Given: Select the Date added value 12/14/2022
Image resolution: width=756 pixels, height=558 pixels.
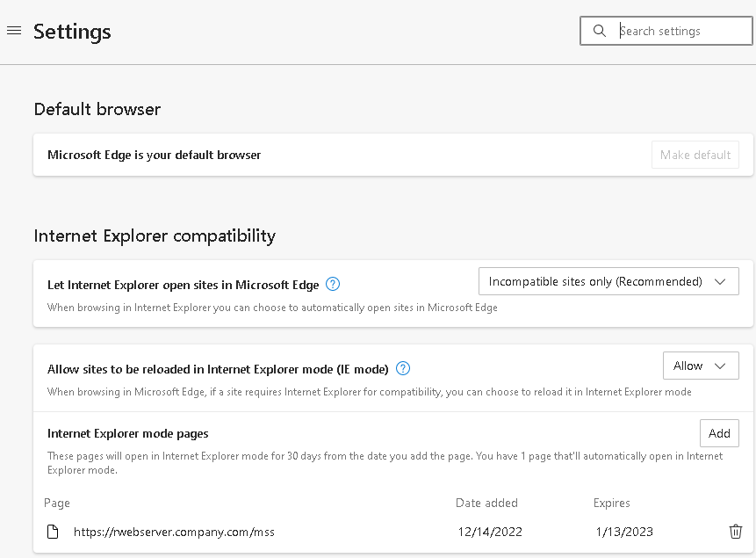Looking at the screenshot, I should pos(490,532).
